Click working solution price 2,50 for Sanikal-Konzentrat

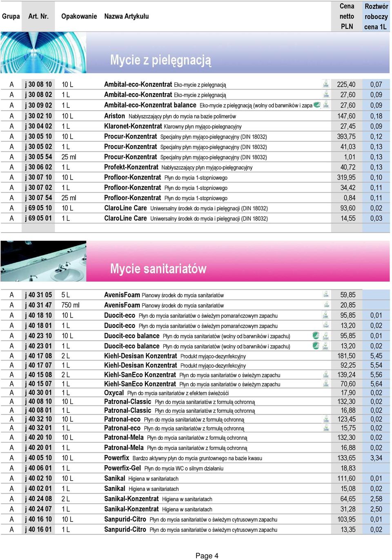click(376, 509)
